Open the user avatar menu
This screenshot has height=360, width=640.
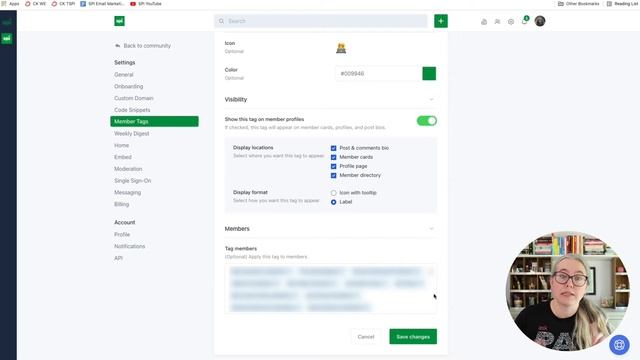coord(540,21)
